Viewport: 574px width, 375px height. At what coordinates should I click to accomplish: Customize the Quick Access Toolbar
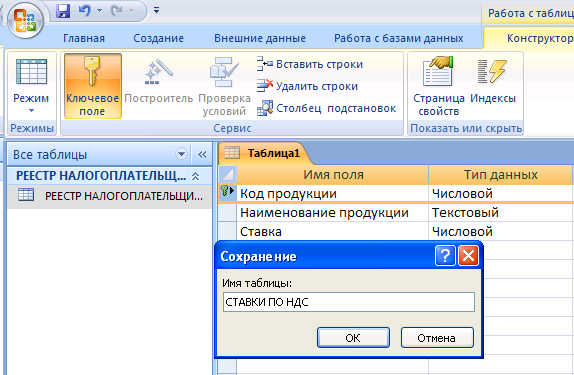[156, 10]
